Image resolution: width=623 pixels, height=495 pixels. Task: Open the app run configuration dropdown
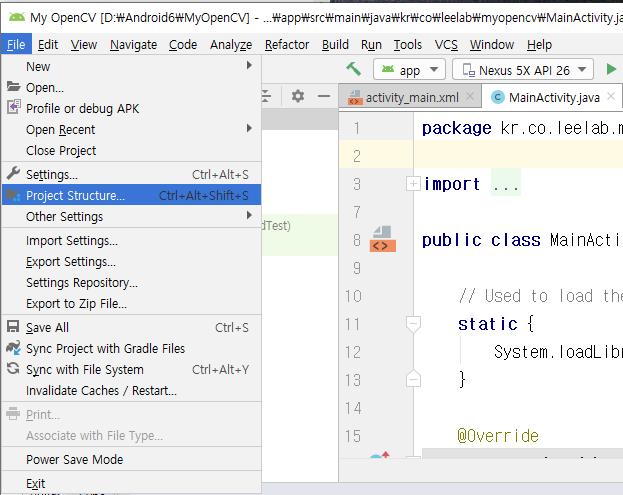click(x=409, y=70)
